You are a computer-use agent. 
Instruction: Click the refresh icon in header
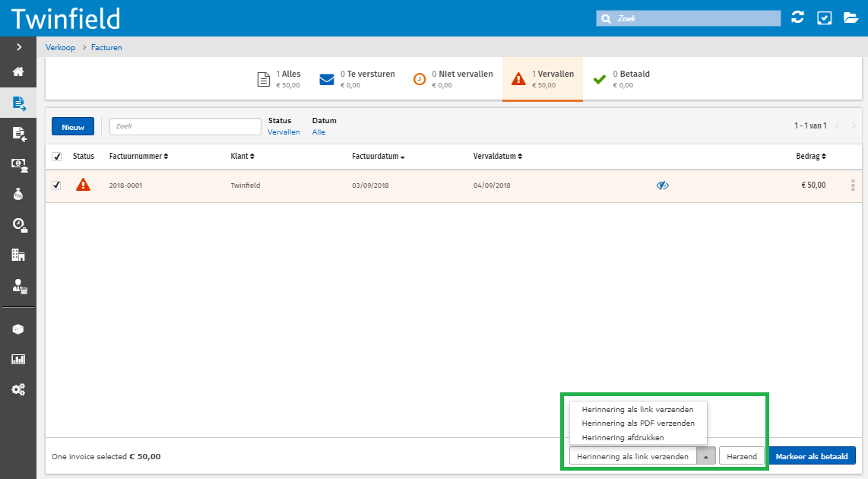pyautogui.click(x=797, y=17)
